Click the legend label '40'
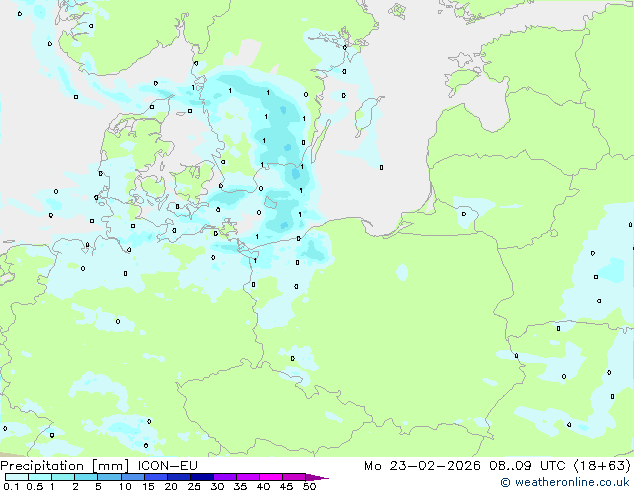 pyautogui.click(x=263, y=486)
